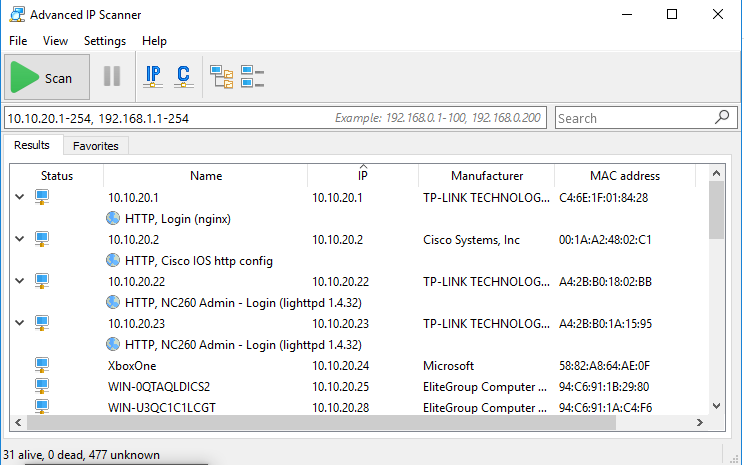This screenshot has width=744, height=465.
Task: Select computer icon for 10.10.20.1
Action: 42,197
